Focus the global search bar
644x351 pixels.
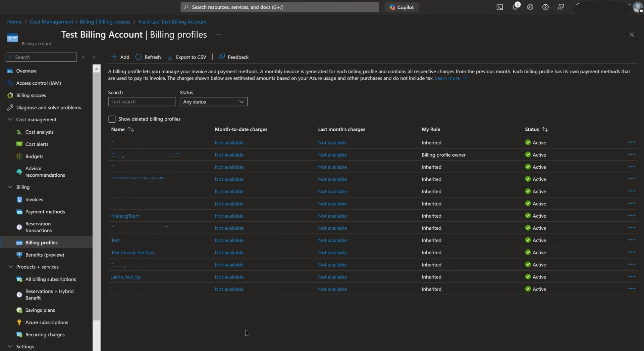coord(279,7)
